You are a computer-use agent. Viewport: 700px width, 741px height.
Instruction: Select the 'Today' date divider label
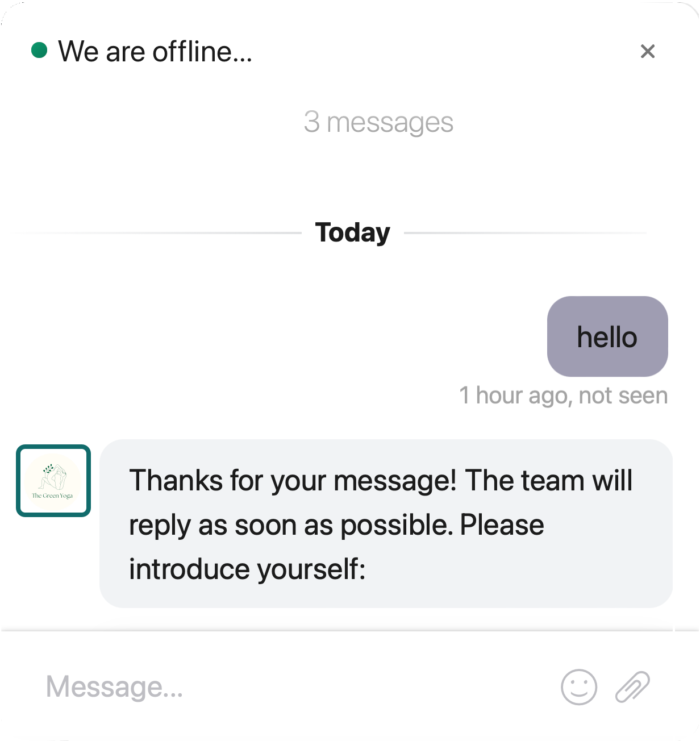click(x=352, y=232)
